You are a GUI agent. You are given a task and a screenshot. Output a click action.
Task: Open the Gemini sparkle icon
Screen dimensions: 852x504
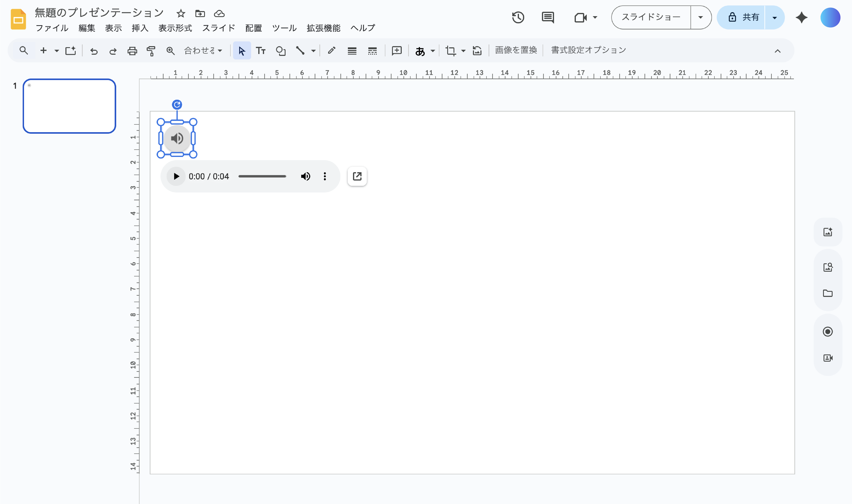tap(801, 17)
